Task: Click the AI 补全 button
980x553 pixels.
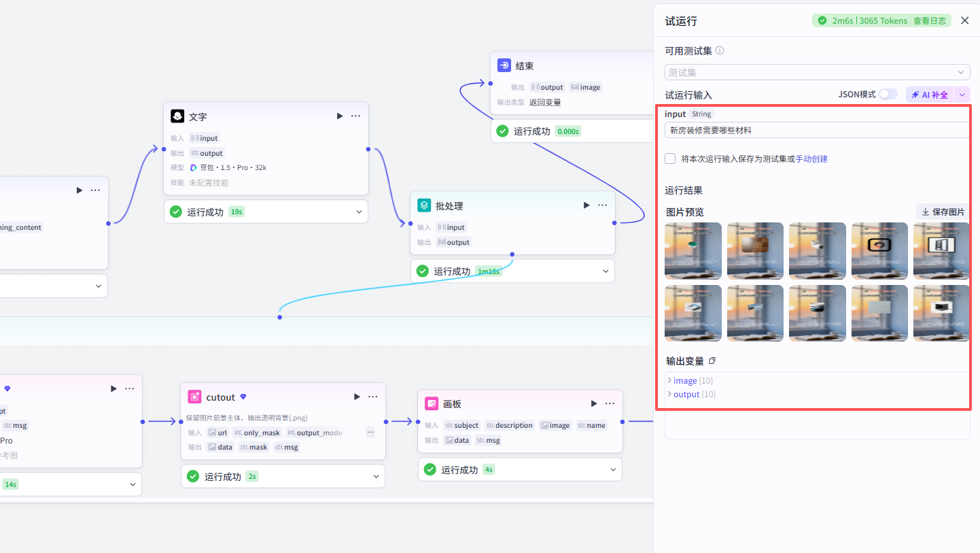Action: (930, 95)
